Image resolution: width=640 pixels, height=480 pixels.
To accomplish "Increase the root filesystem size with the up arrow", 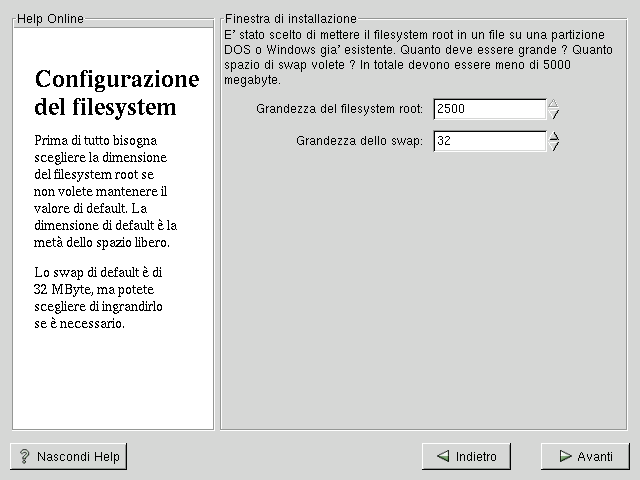I will 554,103.
